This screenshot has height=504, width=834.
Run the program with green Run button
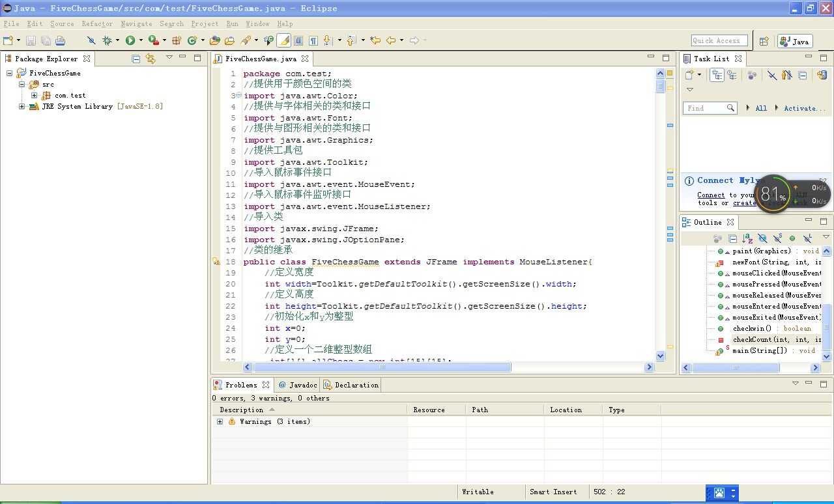130,40
